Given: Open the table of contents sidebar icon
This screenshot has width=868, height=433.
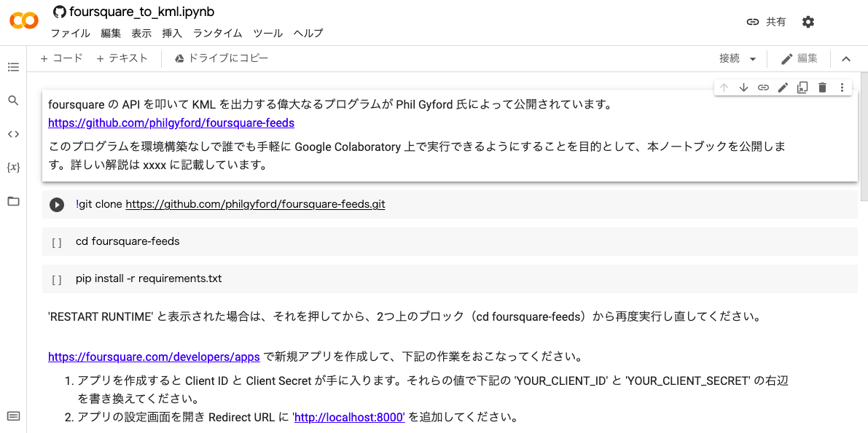Looking at the screenshot, I should pos(13,67).
